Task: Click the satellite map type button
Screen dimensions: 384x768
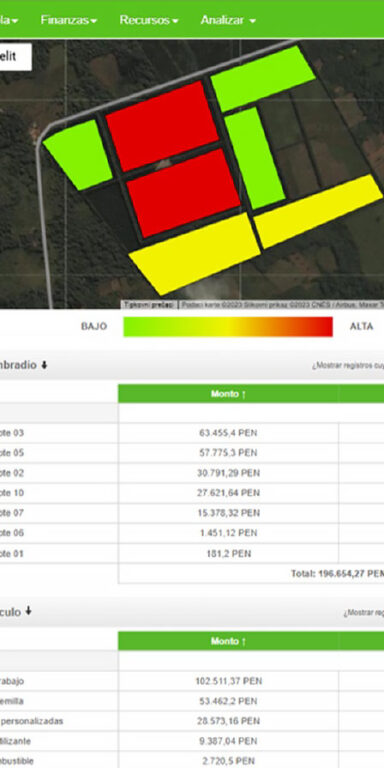Action: [15, 57]
